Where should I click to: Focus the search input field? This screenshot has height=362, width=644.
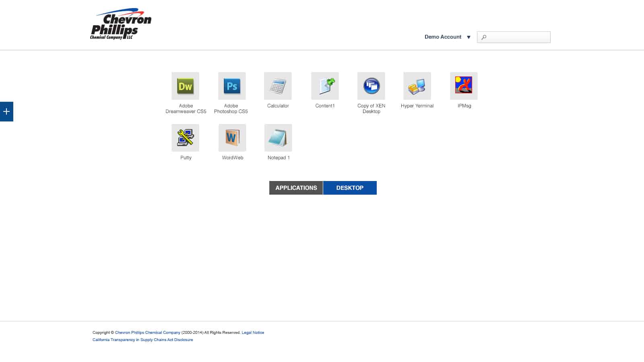(x=514, y=37)
